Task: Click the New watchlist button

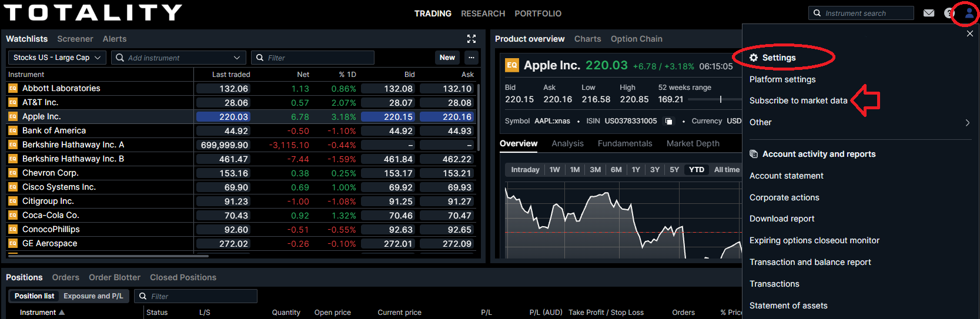Action: (447, 58)
